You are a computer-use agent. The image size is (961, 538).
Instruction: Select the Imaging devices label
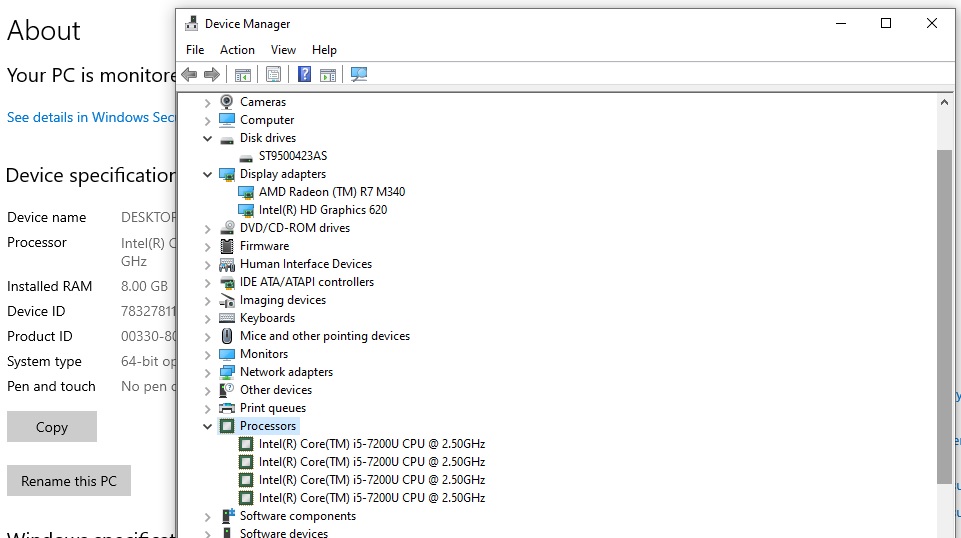(x=283, y=300)
